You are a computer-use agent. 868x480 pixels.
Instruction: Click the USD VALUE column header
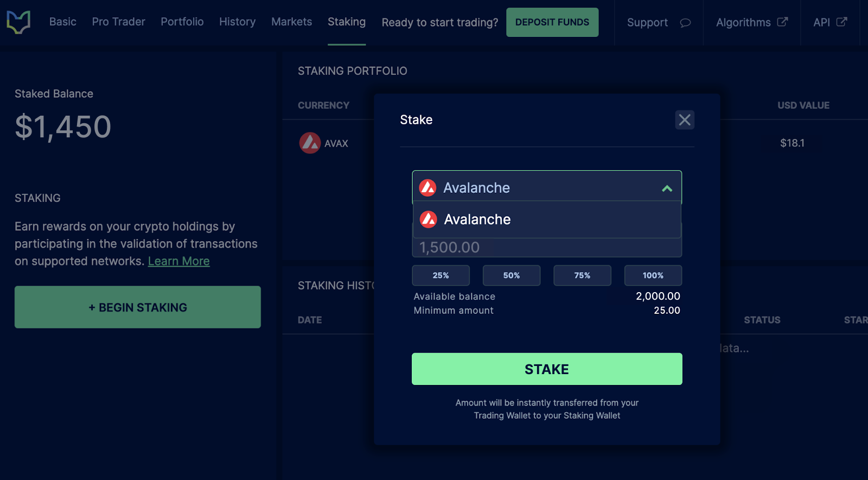803,105
